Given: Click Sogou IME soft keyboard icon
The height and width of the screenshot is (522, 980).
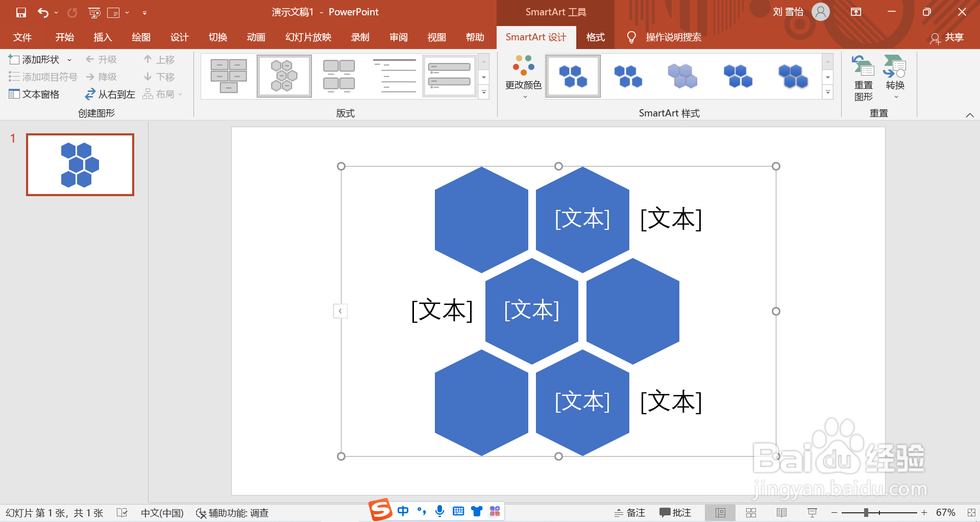Looking at the screenshot, I should [x=458, y=511].
